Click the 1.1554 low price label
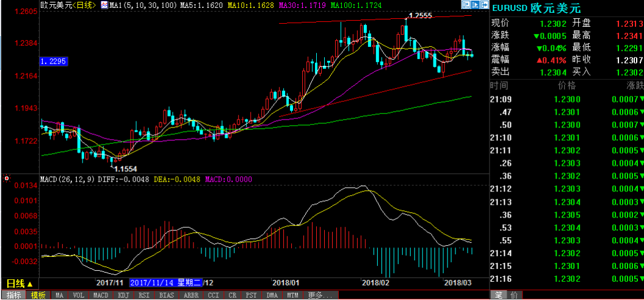 pyautogui.click(x=125, y=169)
